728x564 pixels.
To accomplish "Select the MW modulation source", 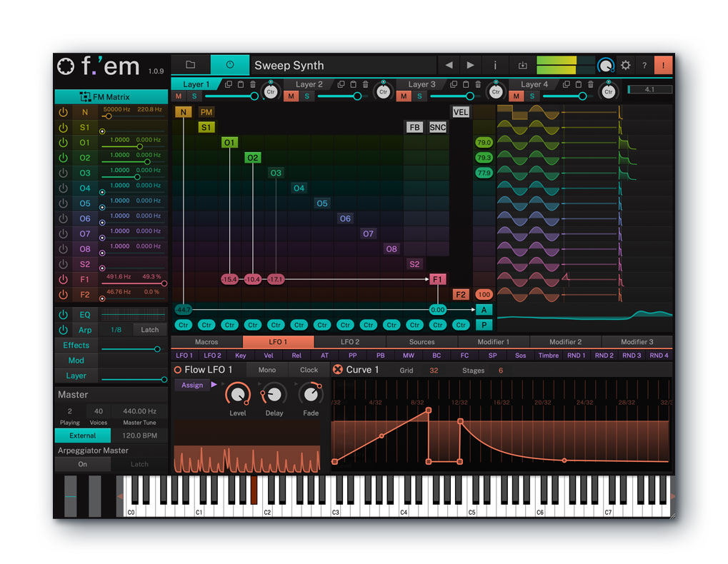I will click(409, 356).
